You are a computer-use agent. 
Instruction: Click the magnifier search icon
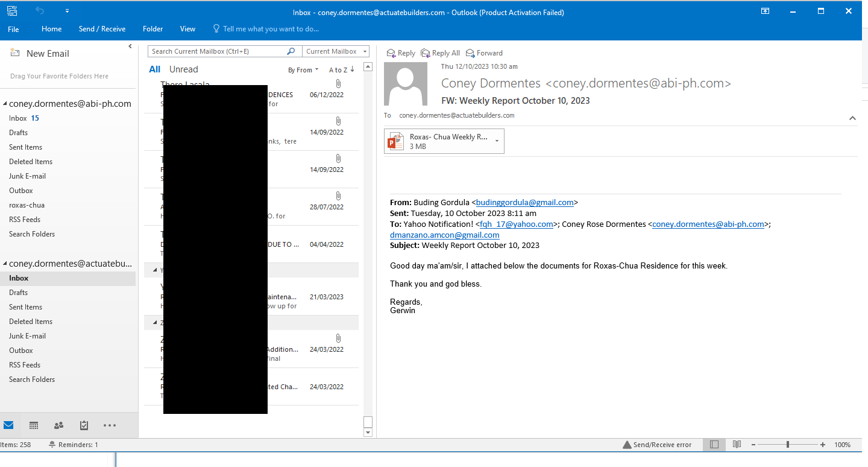coord(291,51)
